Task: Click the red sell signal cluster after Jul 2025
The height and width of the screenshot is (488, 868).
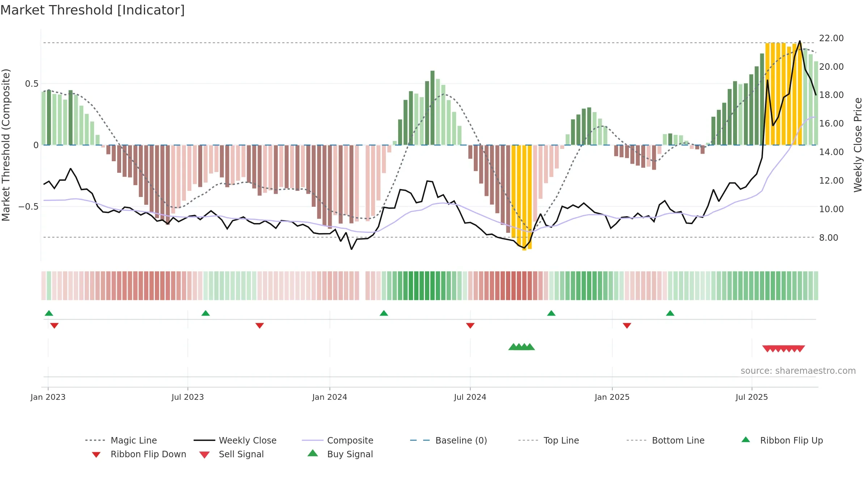Action: 783,348
